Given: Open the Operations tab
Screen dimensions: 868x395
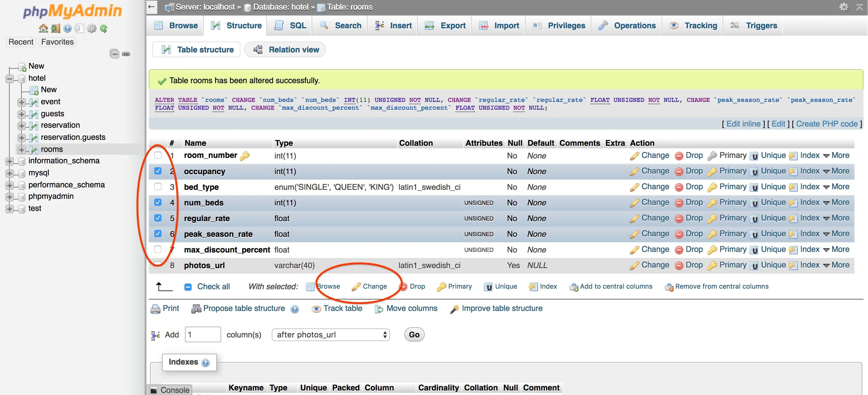Looking at the screenshot, I should [x=627, y=26].
